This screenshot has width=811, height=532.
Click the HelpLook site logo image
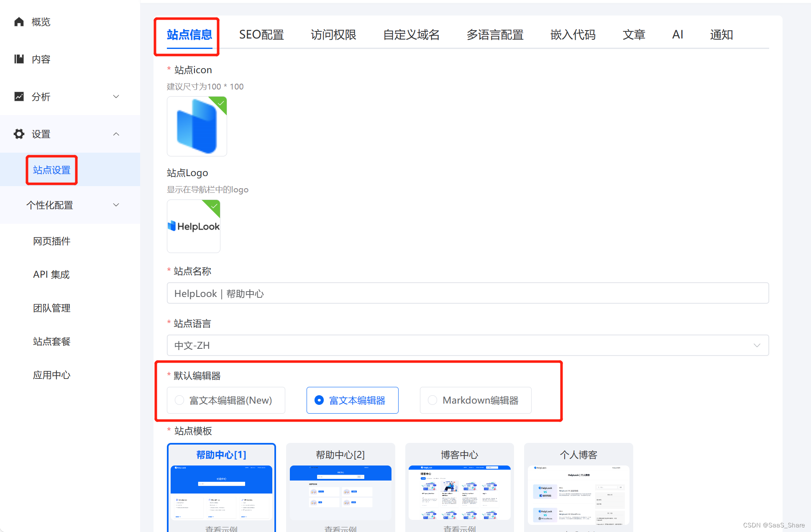click(x=194, y=226)
